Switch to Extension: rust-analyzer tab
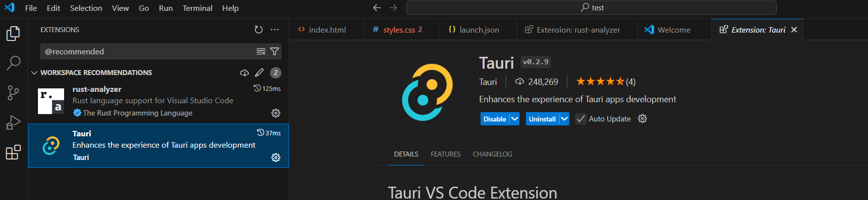 577,30
